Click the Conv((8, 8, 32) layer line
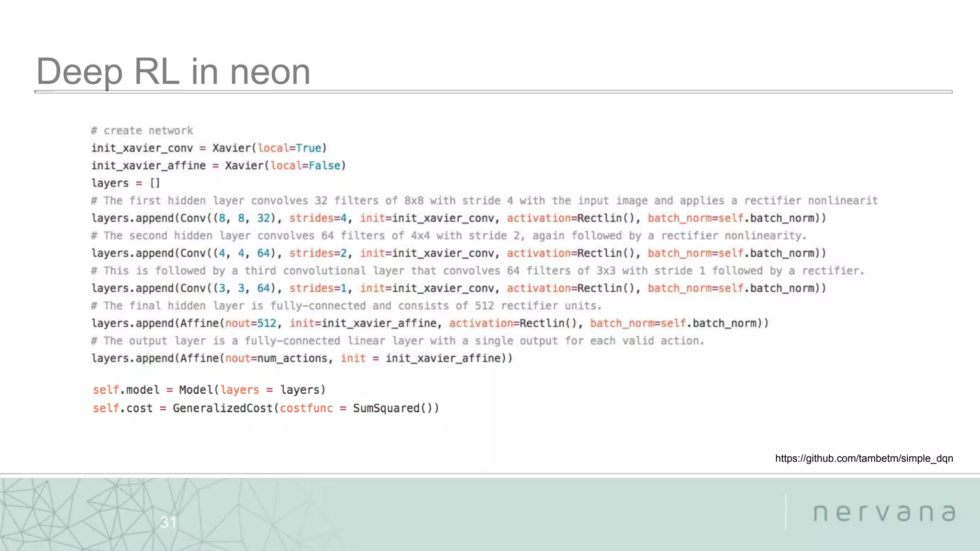Screen dimensions: 980x551 click(458, 218)
